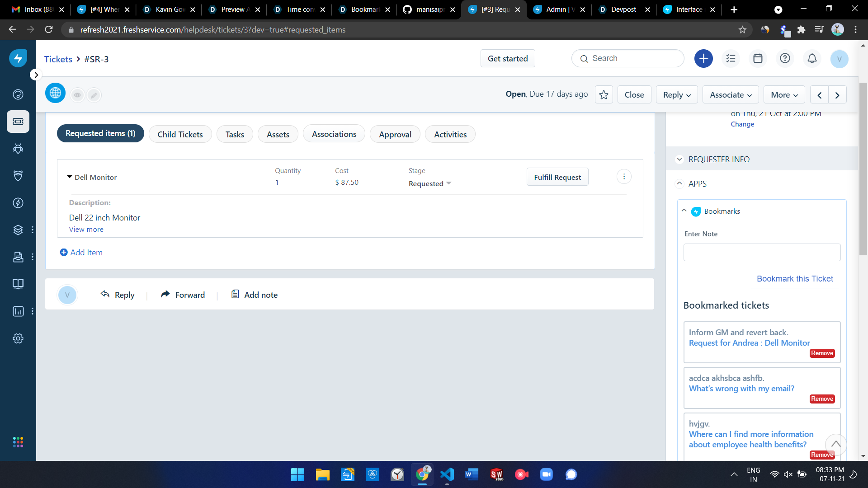
Task: Switch to the Activities tab
Action: [x=450, y=135]
